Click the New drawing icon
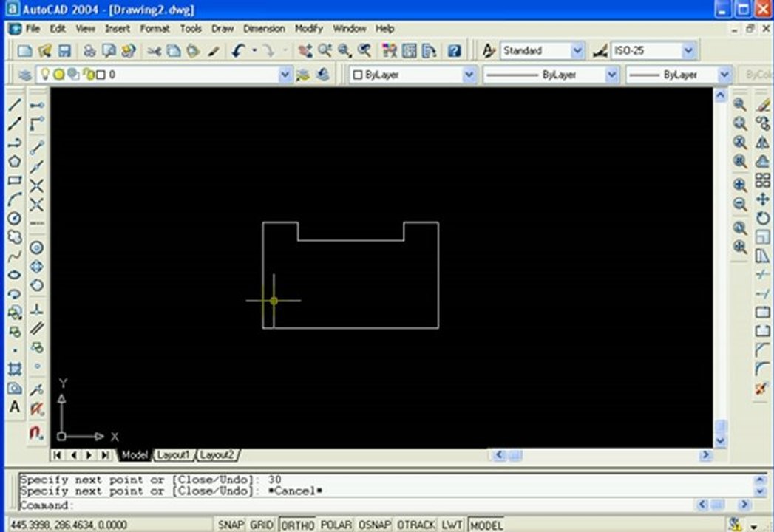 click(24, 50)
